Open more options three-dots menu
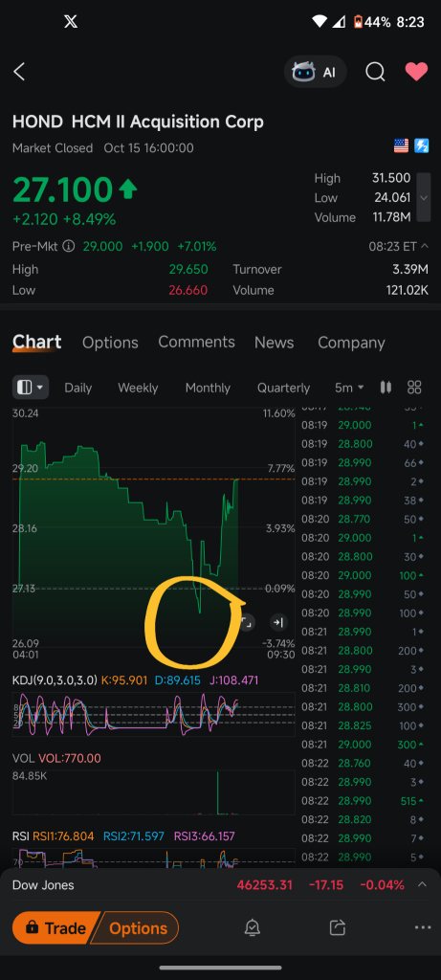This screenshot has height=980, width=441. pos(423,928)
